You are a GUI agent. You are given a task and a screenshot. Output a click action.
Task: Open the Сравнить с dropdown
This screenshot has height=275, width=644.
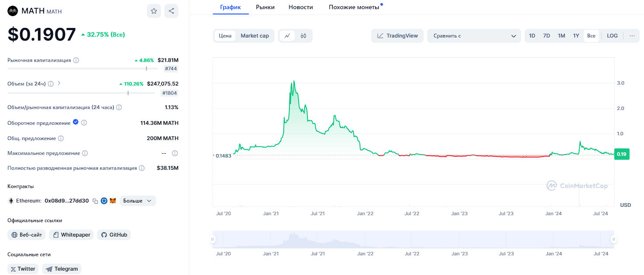tap(474, 36)
